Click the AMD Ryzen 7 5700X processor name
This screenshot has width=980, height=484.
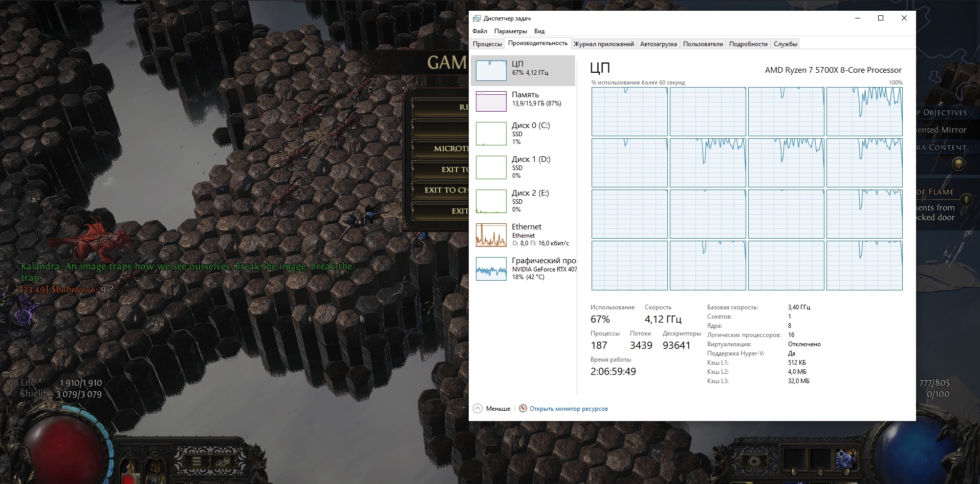coord(833,70)
